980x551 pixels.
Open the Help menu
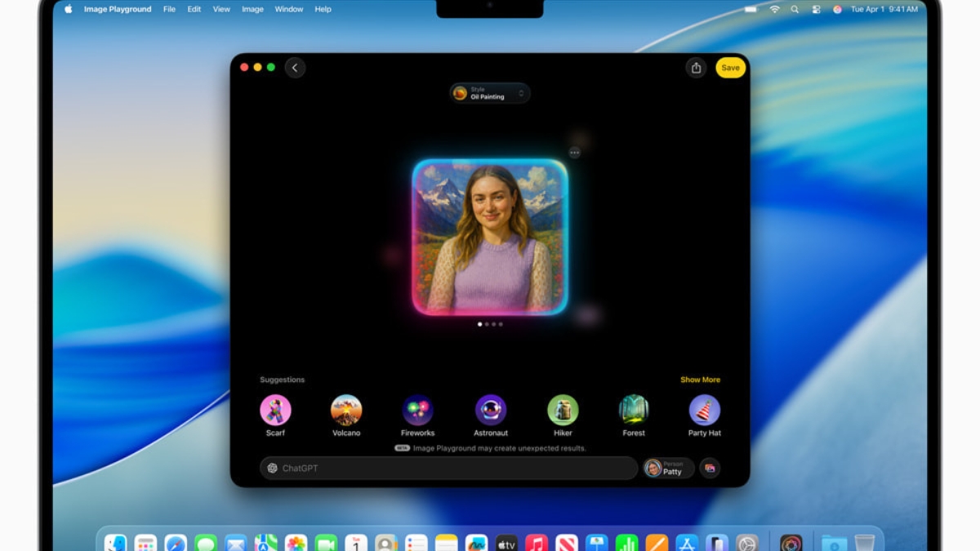(323, 9)
